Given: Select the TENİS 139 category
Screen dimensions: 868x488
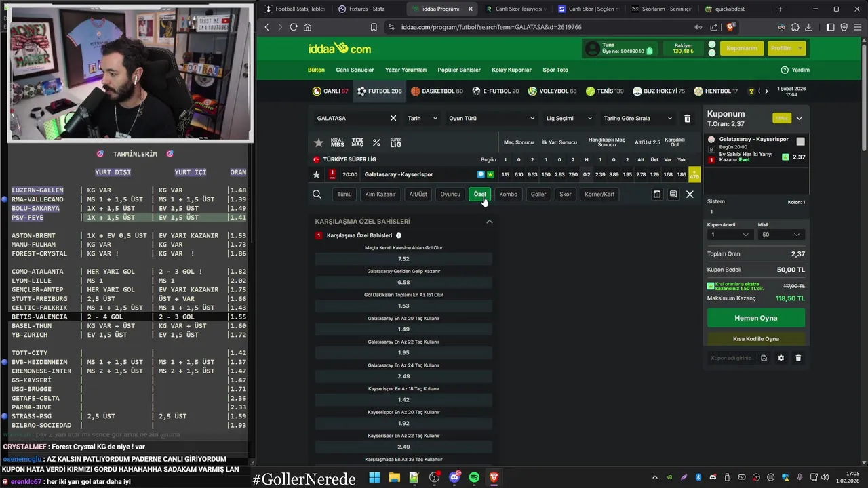Looking at the screenshot, I should (x=605, y=91).
